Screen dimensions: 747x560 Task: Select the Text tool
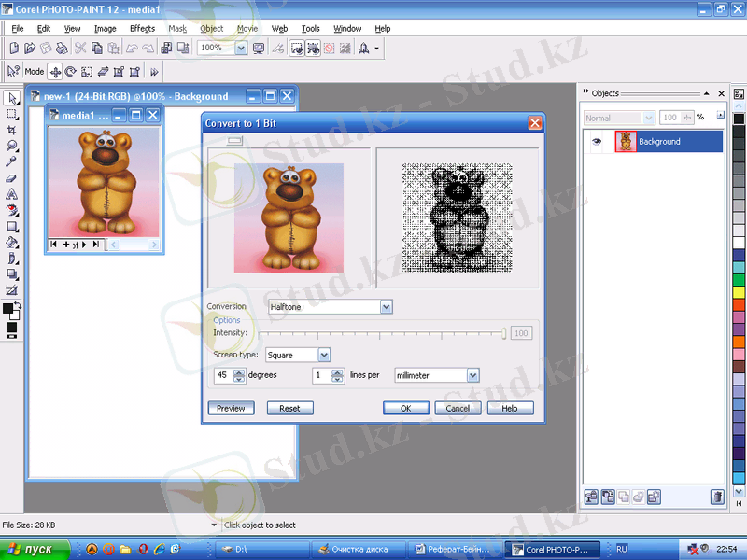point(12,194)
